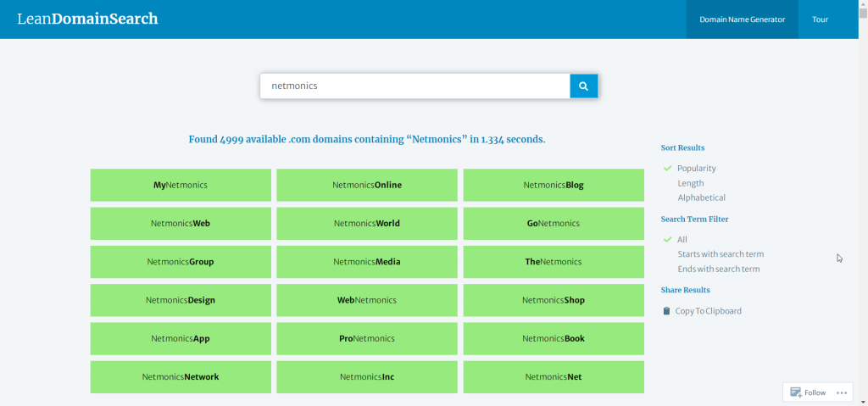Select the NetmonicsWorld domain result
Viewport: 868px width, 406px height.
[x=367, y=223]
